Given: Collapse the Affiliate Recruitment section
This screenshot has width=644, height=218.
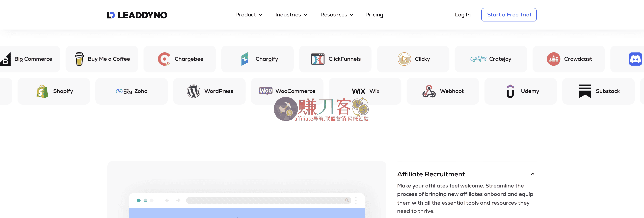Looking at the screenshot, I should point(532,174).
